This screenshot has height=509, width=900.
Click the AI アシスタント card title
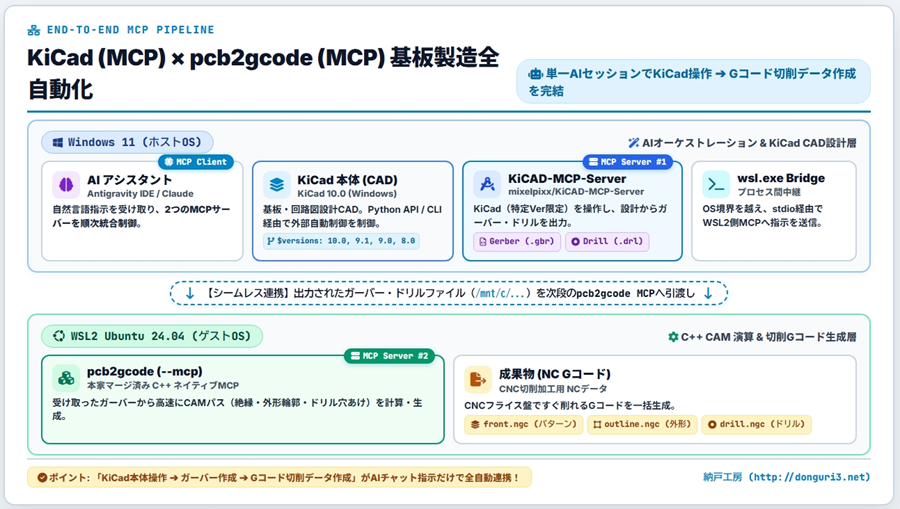coord(129,180)
